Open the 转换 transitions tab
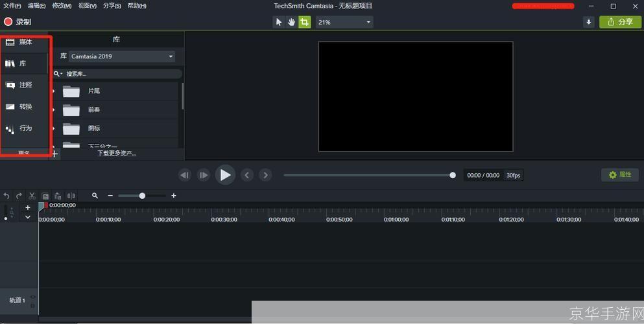Image resolution: width=644 pixels, height=324 pixels. pos(24,107)
